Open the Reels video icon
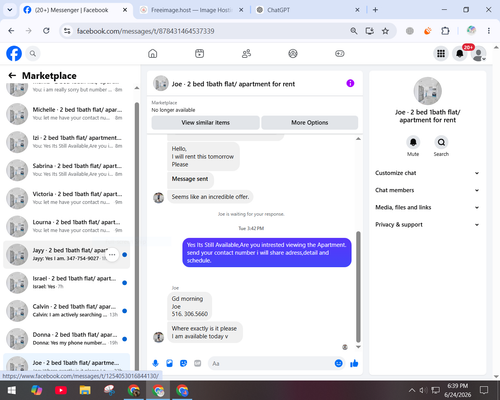 click(199, 53)
